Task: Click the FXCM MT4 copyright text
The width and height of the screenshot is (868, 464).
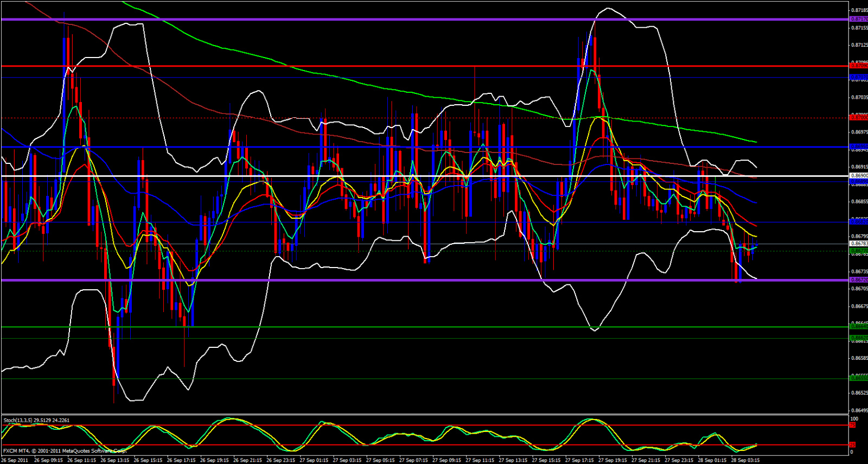Action: (x=65, y=451)
